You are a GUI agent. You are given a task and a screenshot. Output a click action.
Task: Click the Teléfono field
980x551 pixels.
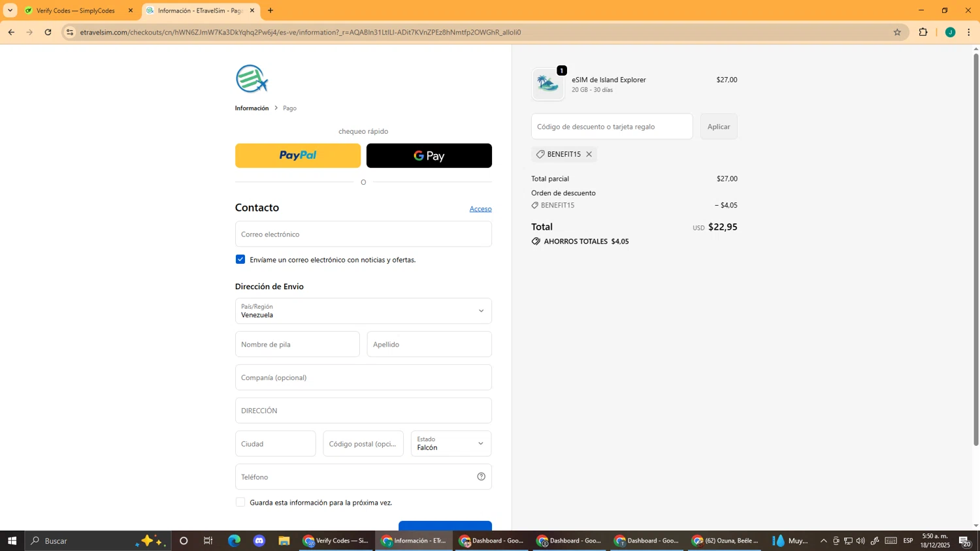363,477
